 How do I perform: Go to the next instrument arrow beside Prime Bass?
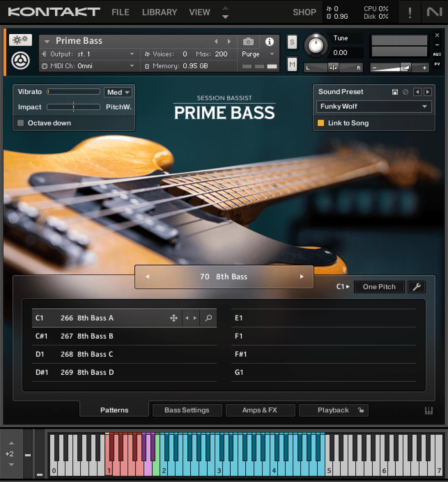[229, 41]
